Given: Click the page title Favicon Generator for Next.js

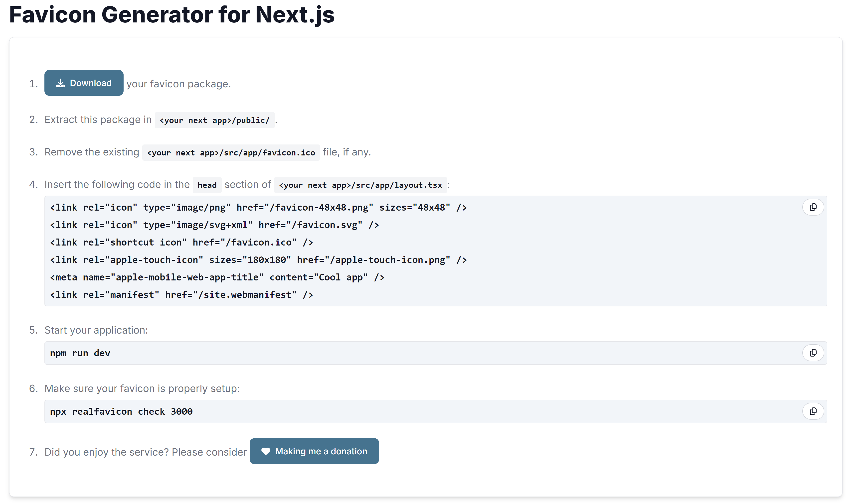Looking at the screenshot, I should (x=172, y=15).
